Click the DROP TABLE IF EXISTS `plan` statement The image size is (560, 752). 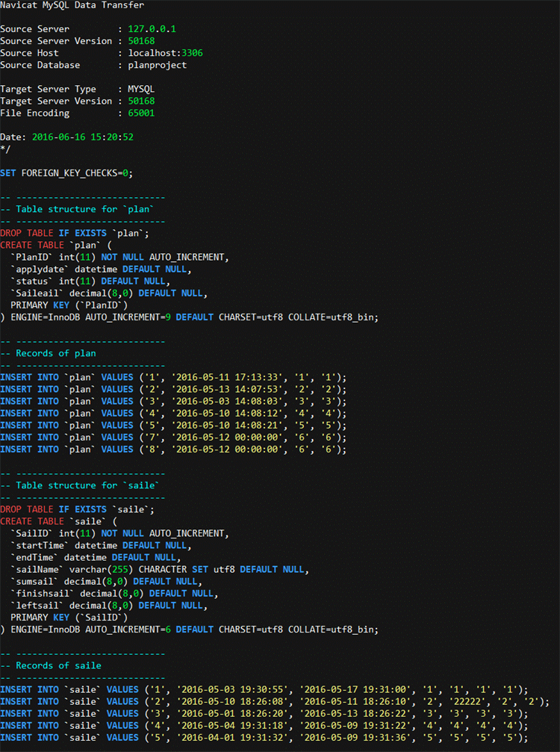[75, 233]
